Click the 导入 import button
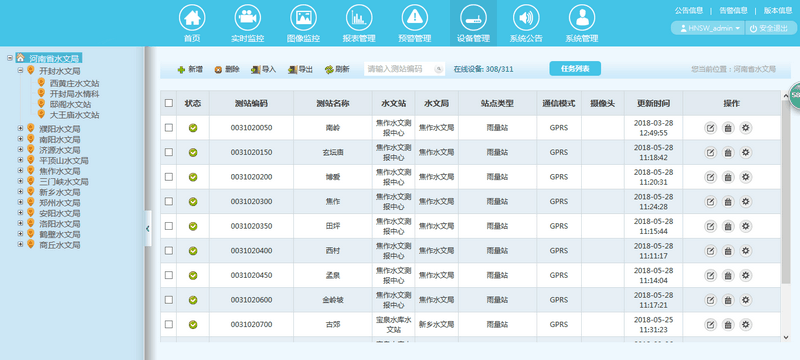This screenshot has height=360, width=800. click(x=263, y=69)
